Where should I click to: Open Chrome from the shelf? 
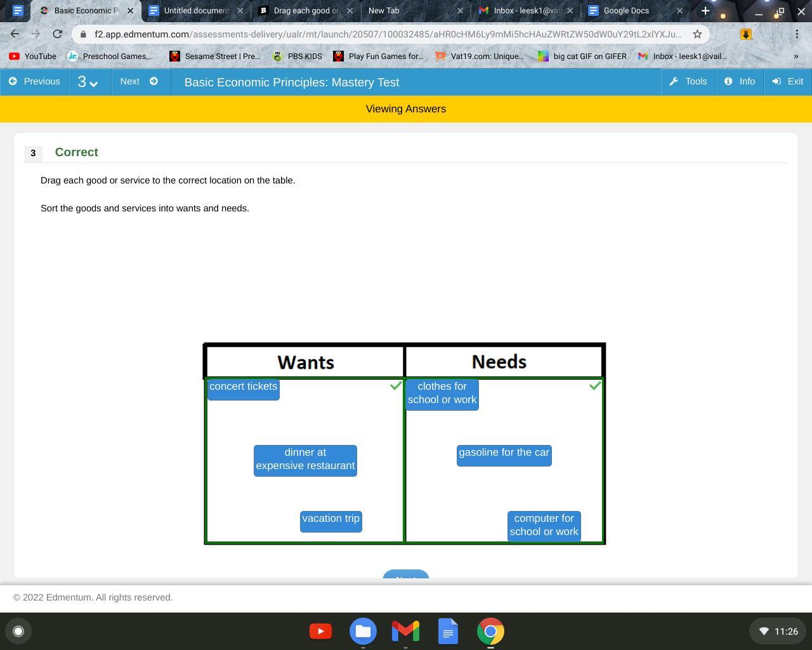point(490,631)
